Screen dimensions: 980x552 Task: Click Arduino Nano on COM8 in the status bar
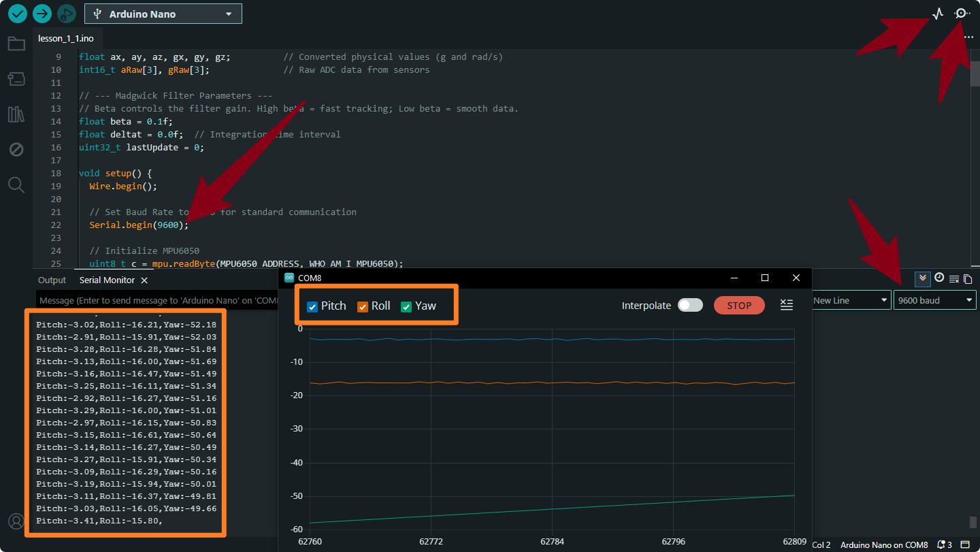[884, 545]
